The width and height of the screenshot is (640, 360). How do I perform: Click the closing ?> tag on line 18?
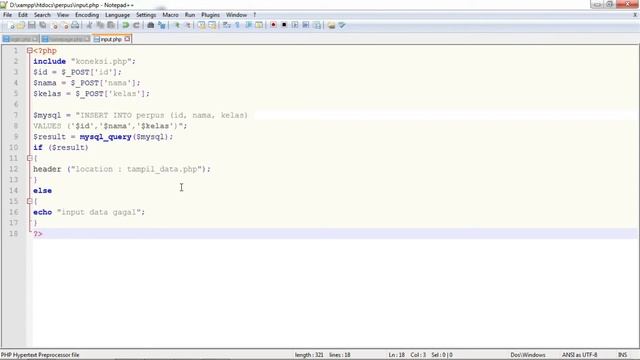[38, 234]
